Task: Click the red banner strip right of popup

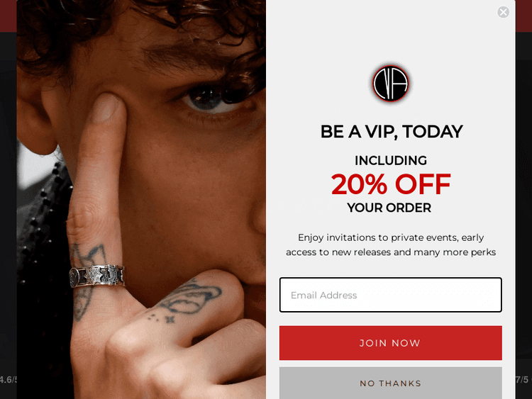Action: [x=523, y=16]
